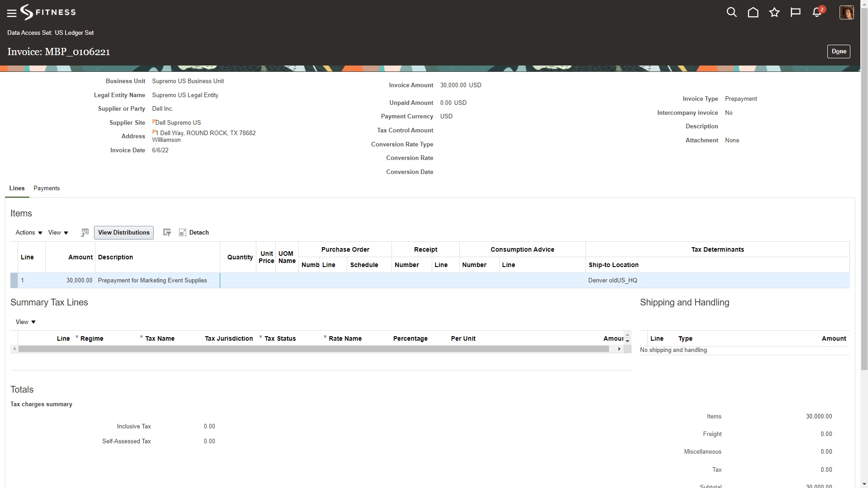
Task: Expand the Items Actions dropdown
Action: [29, 233]
